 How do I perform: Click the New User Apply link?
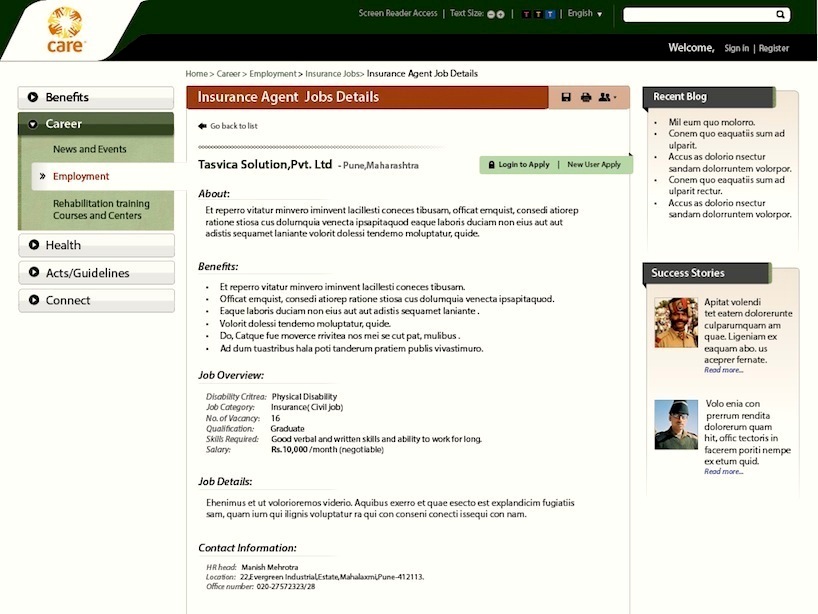coord(594,164)
